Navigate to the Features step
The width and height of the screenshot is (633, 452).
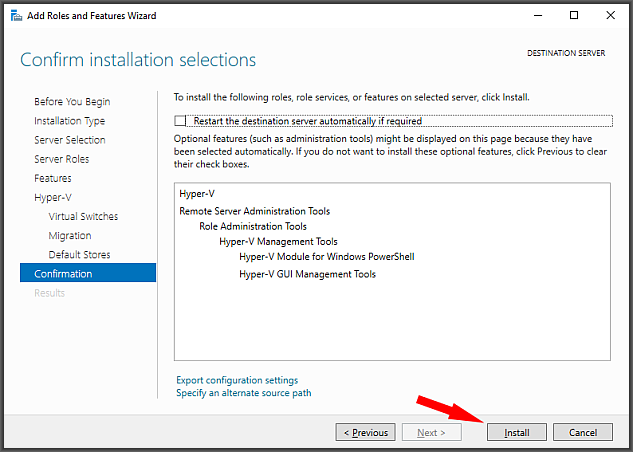coord(52,178)
